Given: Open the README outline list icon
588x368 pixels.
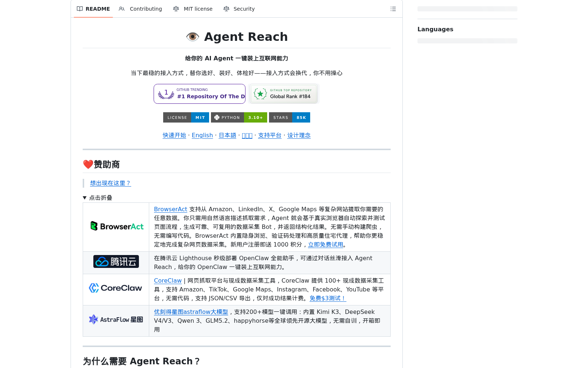Looking at the screenshot, I should (393, 9).
